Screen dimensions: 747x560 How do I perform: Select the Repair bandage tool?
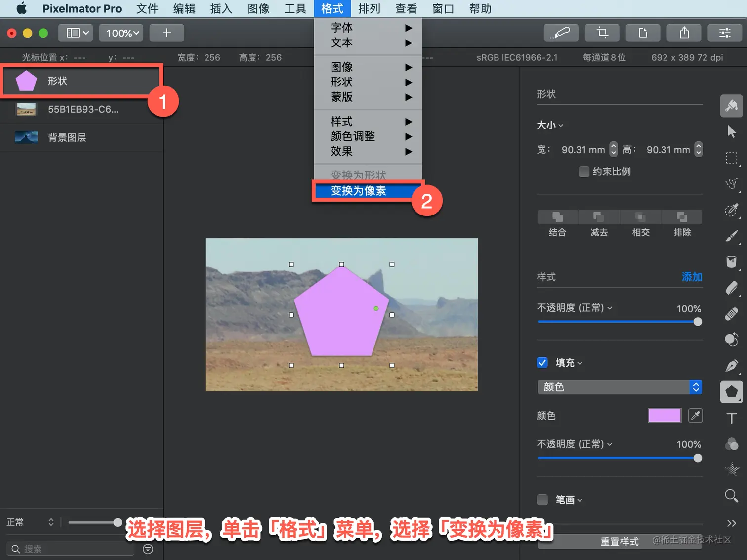click(731, 314)
